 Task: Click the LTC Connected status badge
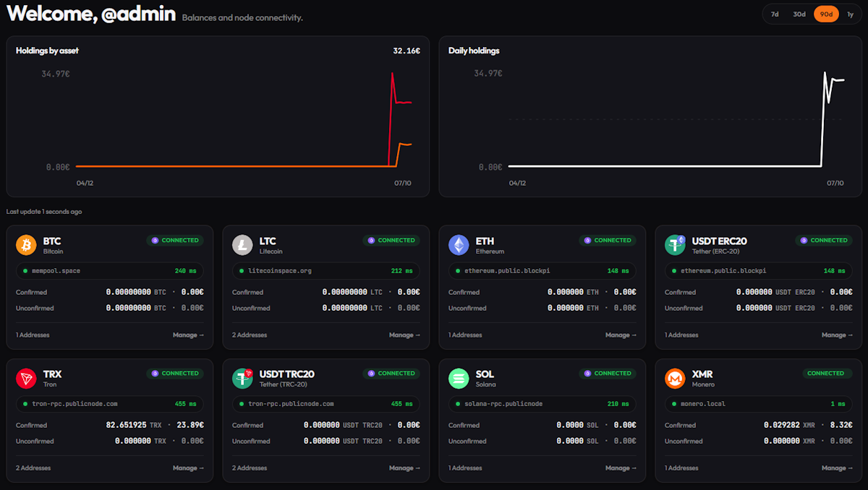coord(391,240)
